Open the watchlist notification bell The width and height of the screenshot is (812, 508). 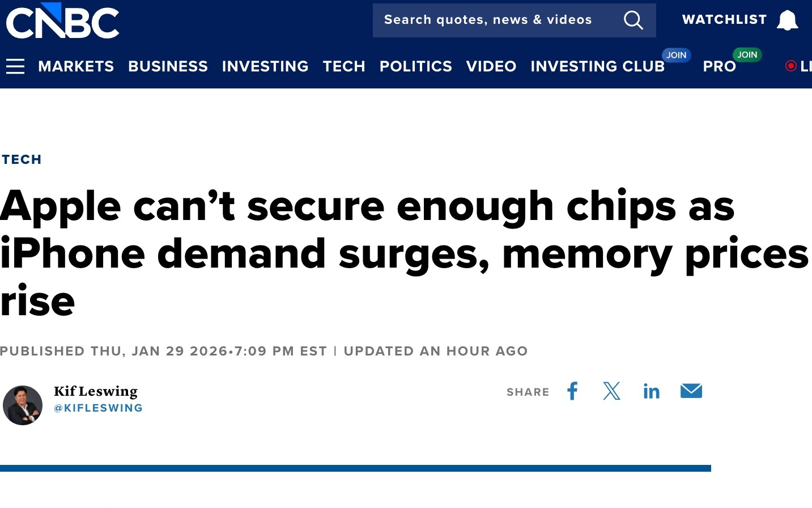pos(787,20)
